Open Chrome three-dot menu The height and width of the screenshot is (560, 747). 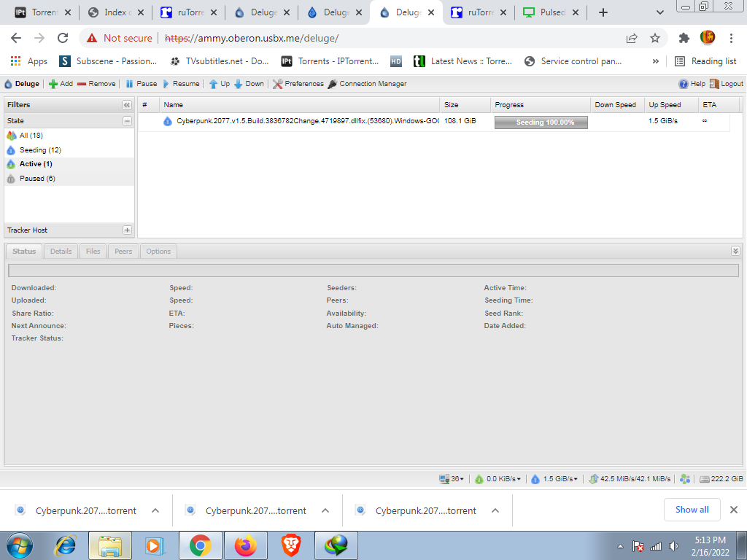pyautogui.click(x=731, y=38)
